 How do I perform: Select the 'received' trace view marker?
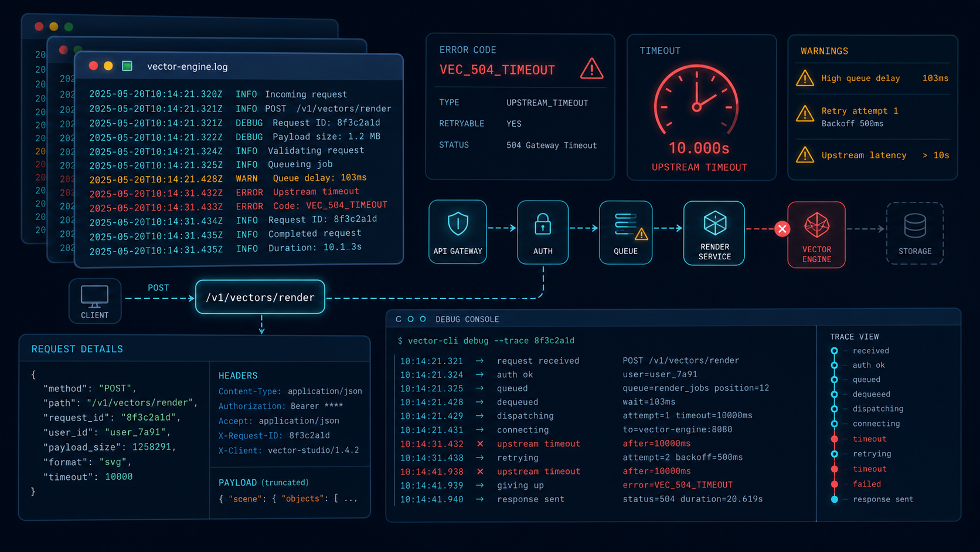(834, 351)
